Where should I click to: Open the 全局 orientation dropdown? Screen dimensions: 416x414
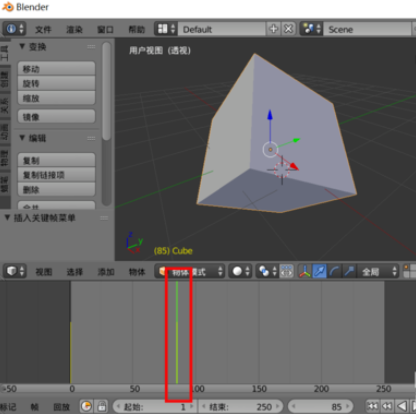(x=378, y=271)
